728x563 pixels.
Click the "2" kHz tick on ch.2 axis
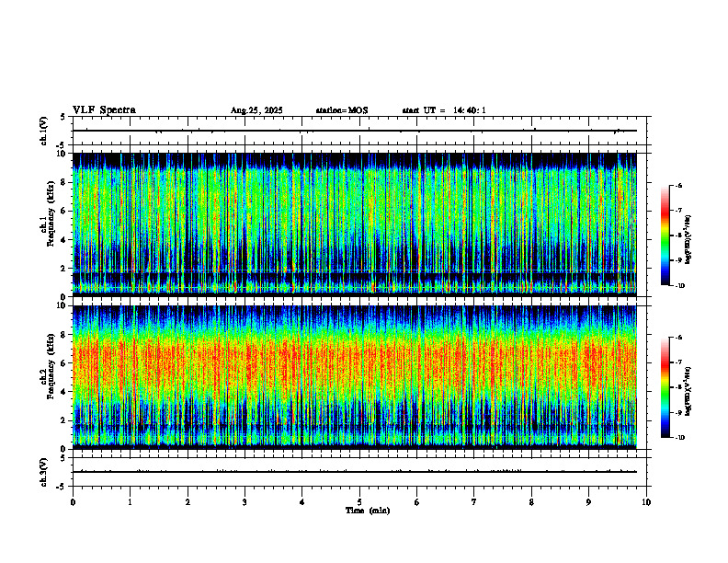64,420
